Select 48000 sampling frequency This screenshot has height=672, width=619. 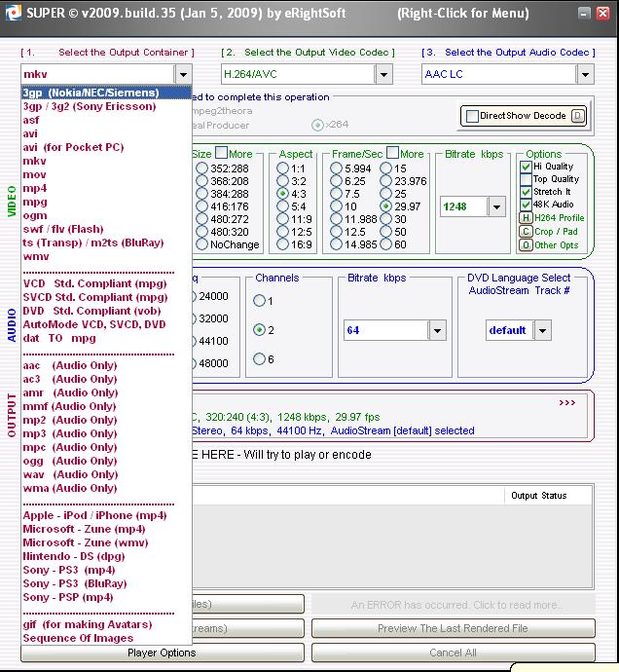click(x=213, y=363)
